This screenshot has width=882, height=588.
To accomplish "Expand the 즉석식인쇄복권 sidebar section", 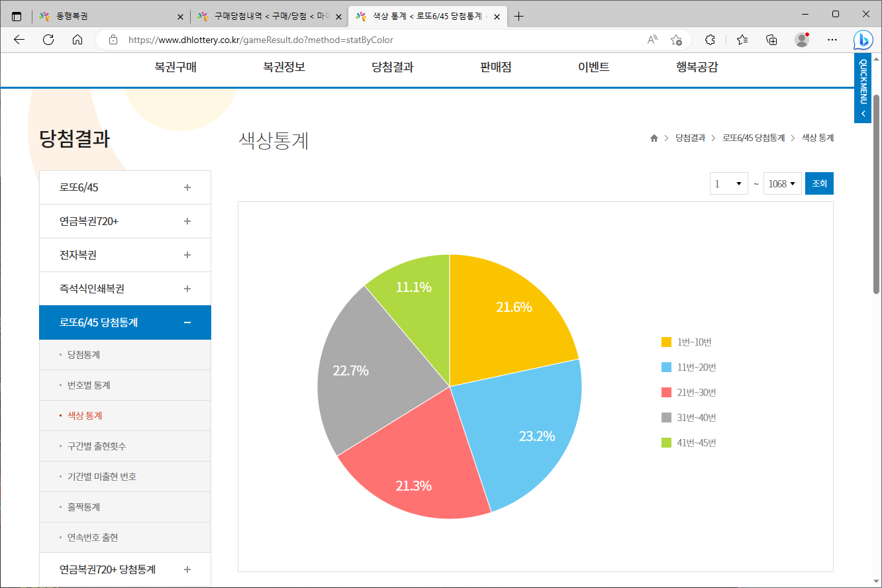I will coord(125,289).
